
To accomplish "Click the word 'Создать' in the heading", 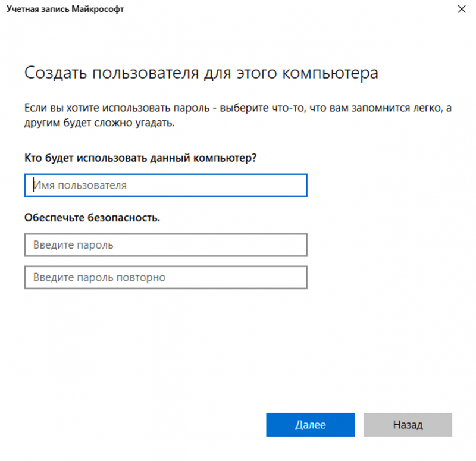I will click(x=52, y=74).
